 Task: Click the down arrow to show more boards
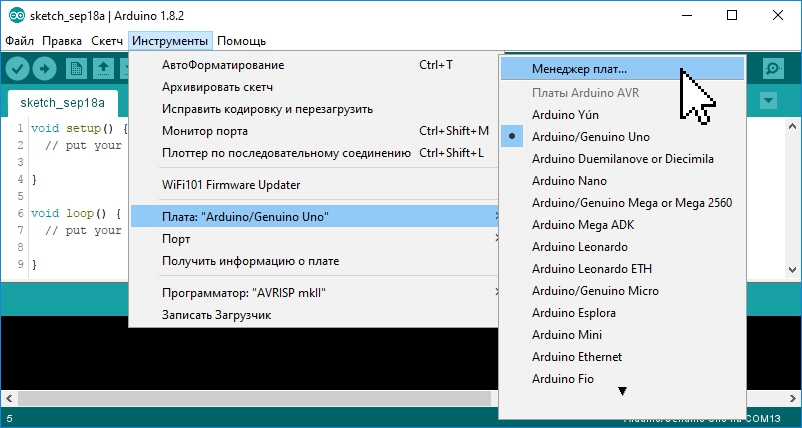[622, 392]
